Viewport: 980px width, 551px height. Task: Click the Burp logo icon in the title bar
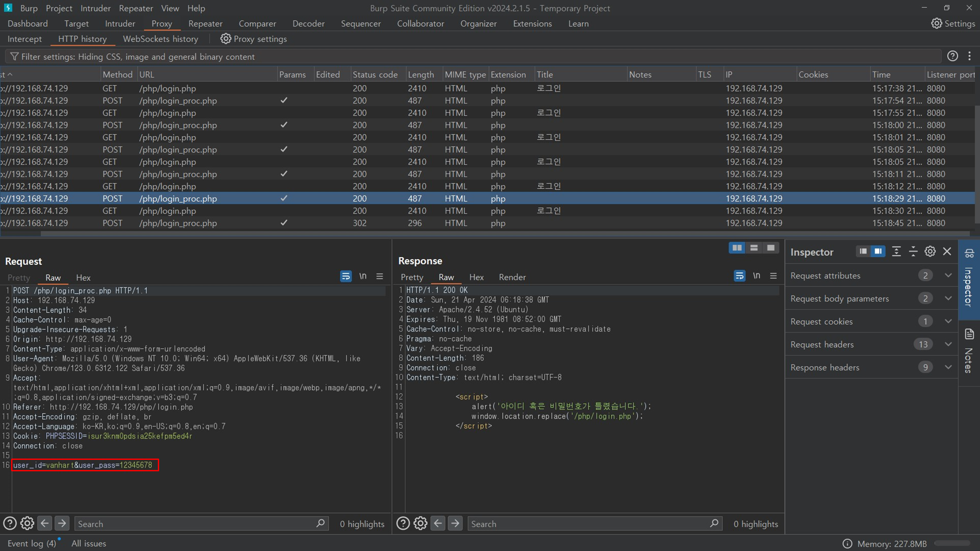click(x=8, y=8)
